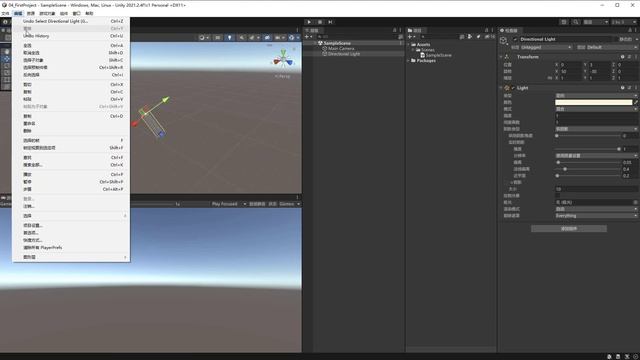Click Rotation X field showing 50
This screenshot has width=640, height=360.
pyautogui.click(x=570, y=71)
